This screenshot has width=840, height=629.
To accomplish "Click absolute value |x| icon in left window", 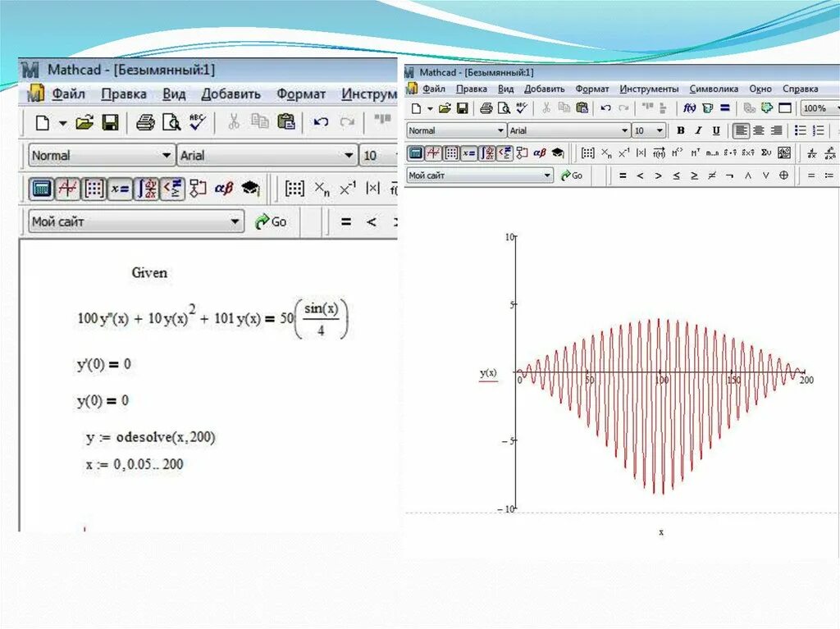I will tap(372, 188).
